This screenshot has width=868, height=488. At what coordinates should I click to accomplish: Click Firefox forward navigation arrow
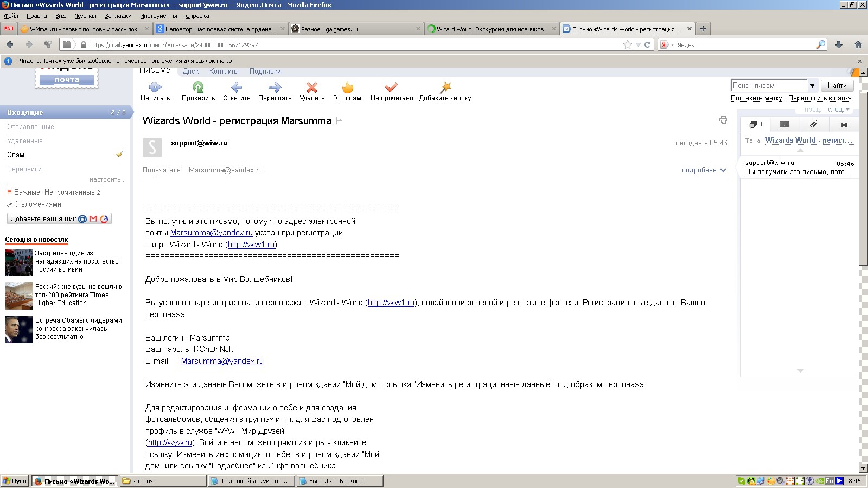(x=29, y=44)
